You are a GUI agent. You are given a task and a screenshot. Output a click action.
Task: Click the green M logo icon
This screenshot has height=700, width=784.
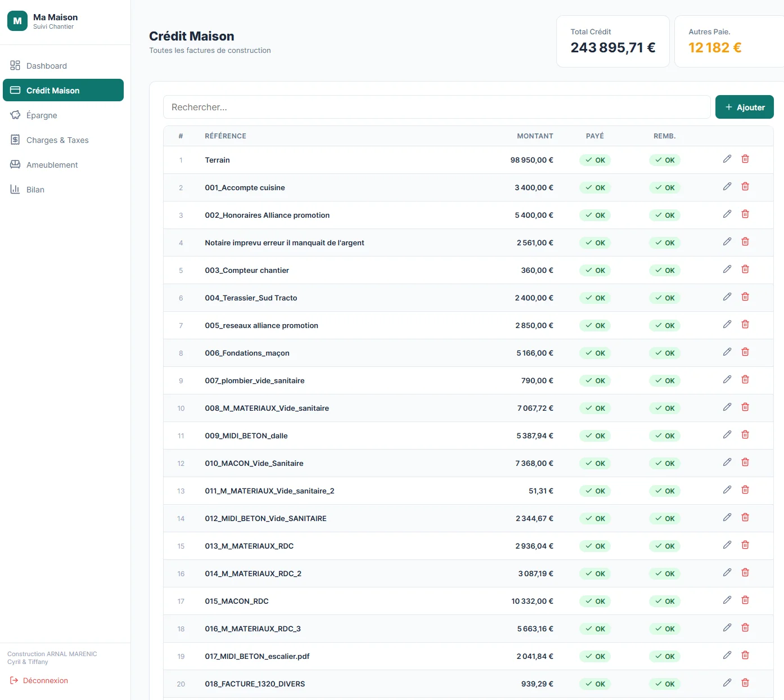(x=17, y=21)
